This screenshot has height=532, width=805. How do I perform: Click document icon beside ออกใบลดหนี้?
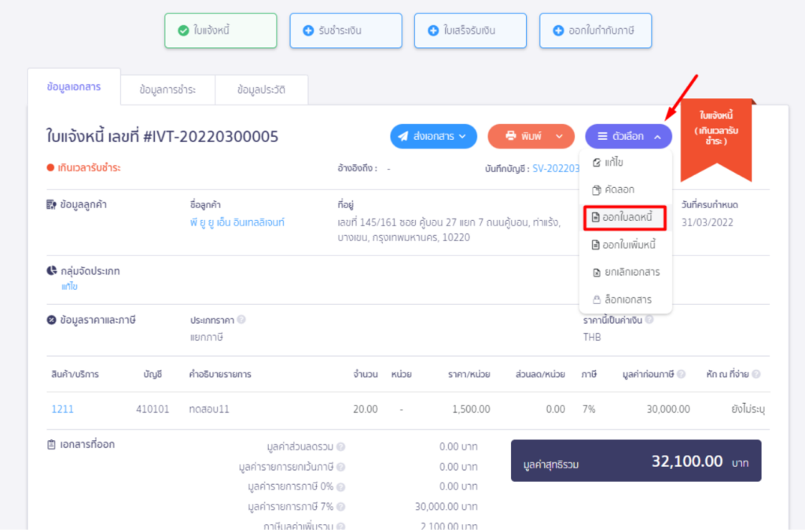click(x=596, y=218)
